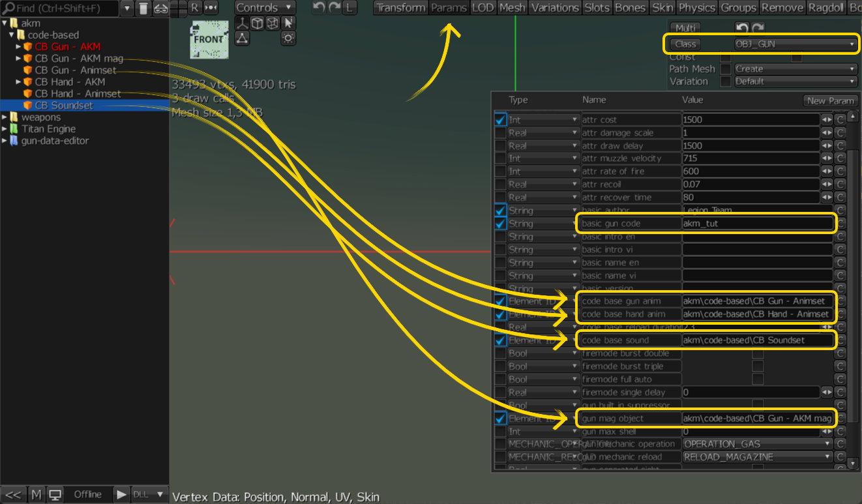Expand the weapons folder in tree
The width and height of the screenshot is (862, 504).
[x=5, y=117]
